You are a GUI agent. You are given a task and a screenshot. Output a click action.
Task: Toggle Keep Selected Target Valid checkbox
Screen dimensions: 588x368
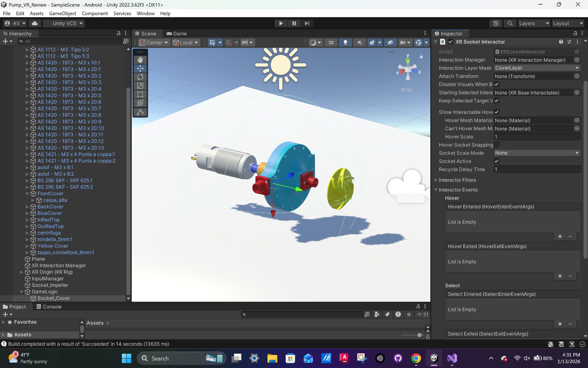[x=496, y=100]
